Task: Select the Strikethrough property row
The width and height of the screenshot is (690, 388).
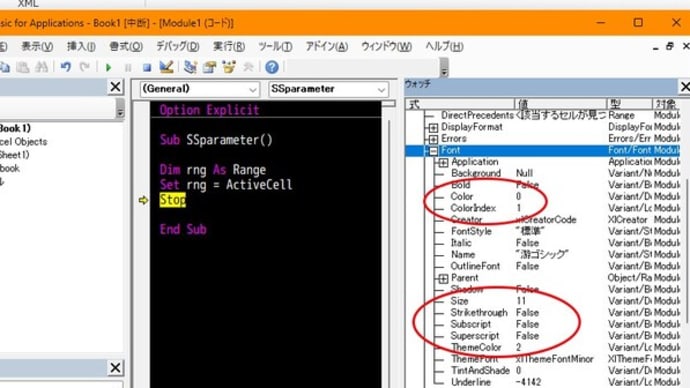Action: click(x=543, y=312)
